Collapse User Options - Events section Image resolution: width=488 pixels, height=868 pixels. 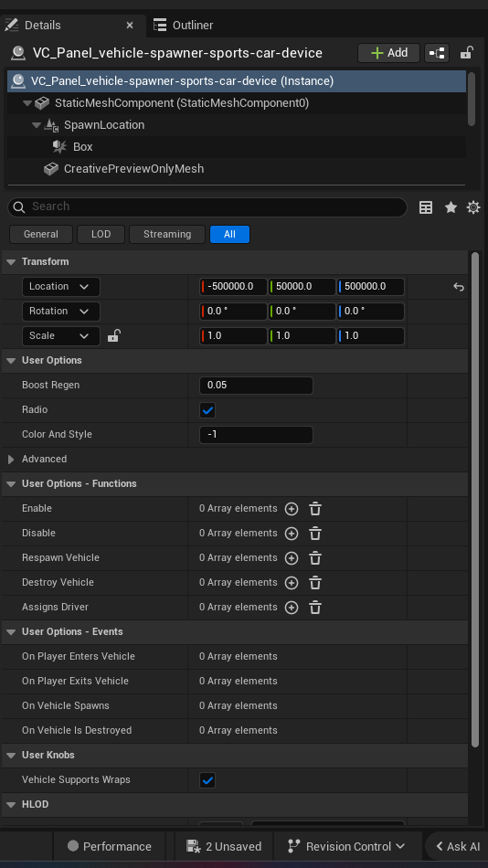(x=11, y=631)
